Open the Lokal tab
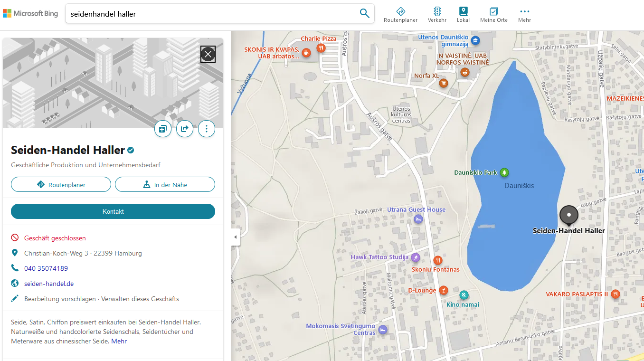Viewport: 644px width, 361px height. [463, 15]
